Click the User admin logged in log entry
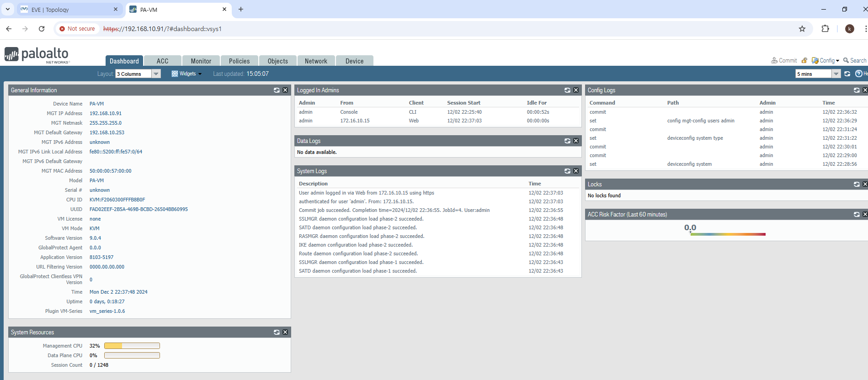 tap(366, 193)
